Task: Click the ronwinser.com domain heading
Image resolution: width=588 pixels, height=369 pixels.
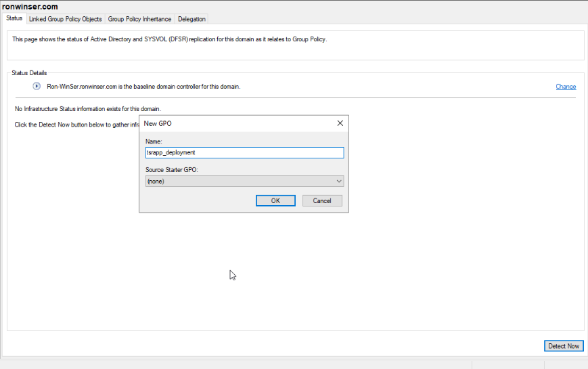Action: pyautogui.click(x=30, y=7)
